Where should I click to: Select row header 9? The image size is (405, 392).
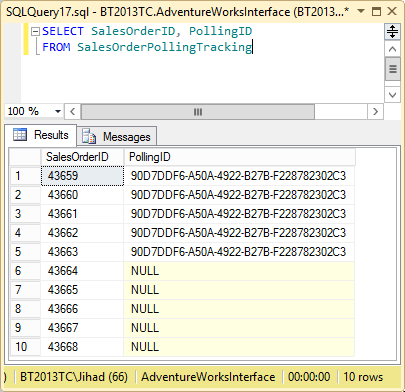[25, 328]
